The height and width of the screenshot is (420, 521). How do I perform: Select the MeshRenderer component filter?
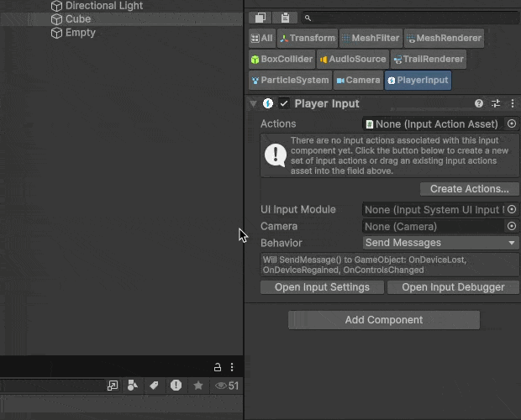tap(445, 38)
